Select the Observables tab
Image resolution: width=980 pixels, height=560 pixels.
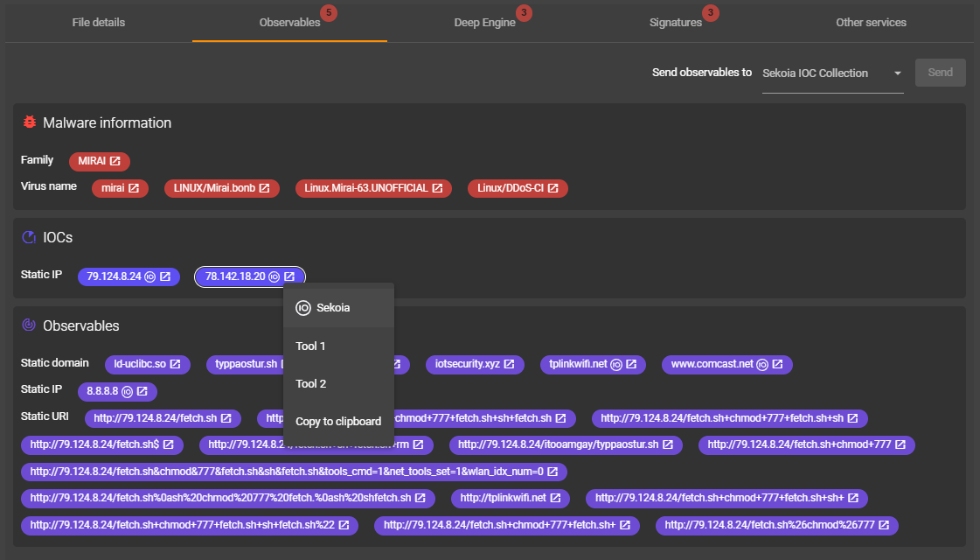(x=290, y=23)
